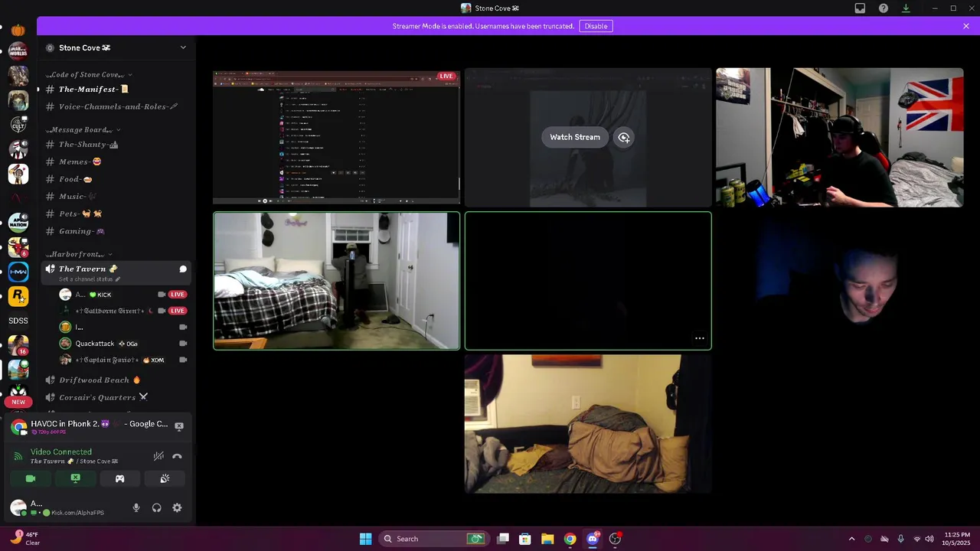Open the Rockstar Games server icon
The width and height of the screenshot is (980, 551).
[18, 296]
